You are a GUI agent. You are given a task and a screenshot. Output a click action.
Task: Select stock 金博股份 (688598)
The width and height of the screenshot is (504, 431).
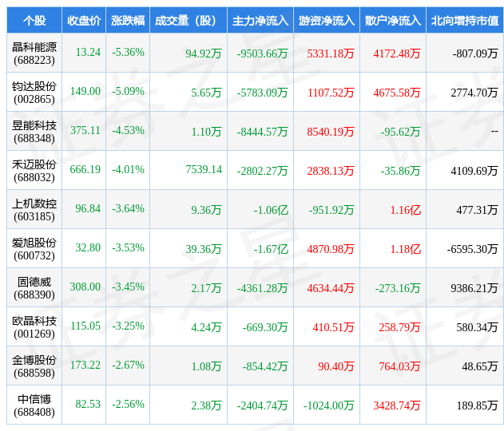click(34, 367)
